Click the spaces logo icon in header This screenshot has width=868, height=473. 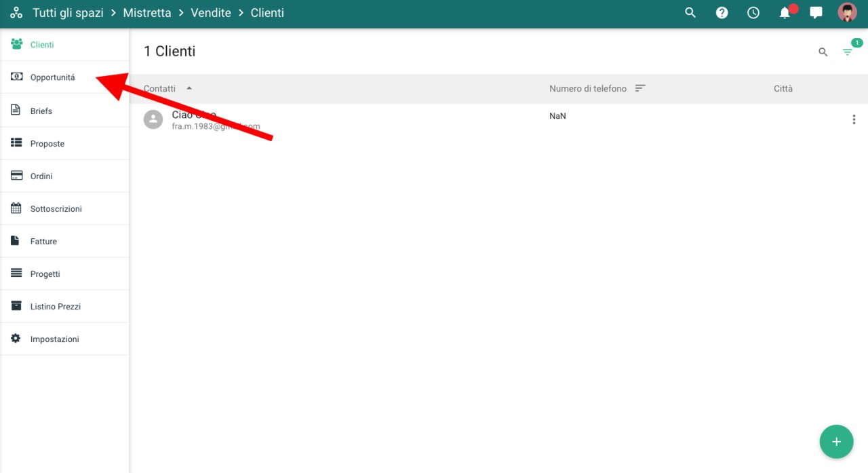point(16,13)
